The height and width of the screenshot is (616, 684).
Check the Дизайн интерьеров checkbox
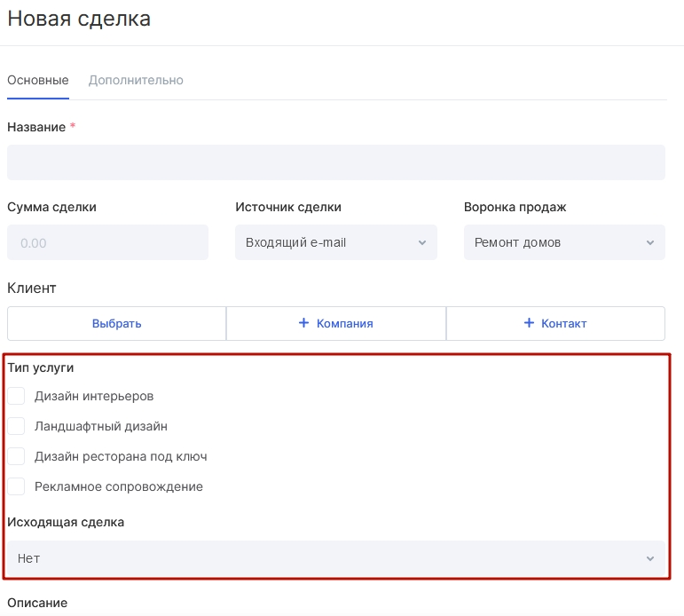click(x=16, y=396)
